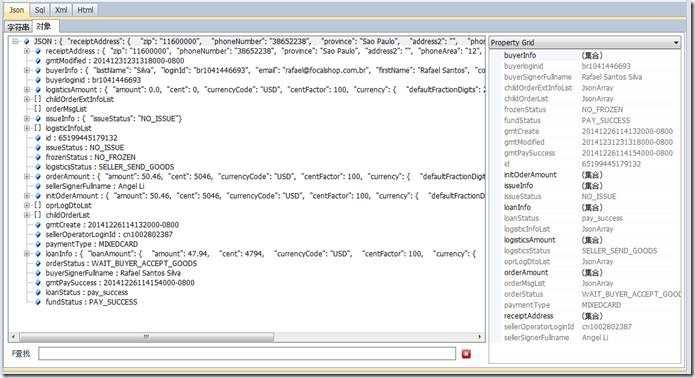This screenshot has height=378, width=695.
Task: Select 'fundStatus : PAY_SUCCESS' tree row
Action: [x=91, y=302]
